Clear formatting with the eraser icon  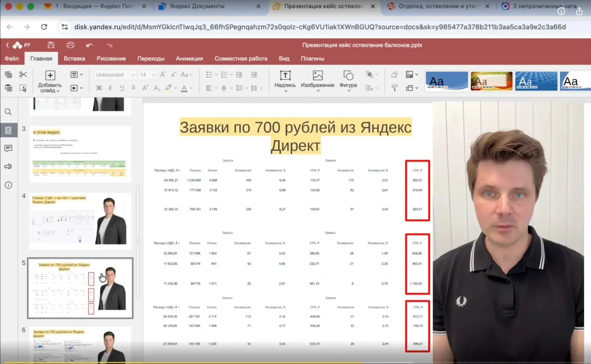(394, 75)
